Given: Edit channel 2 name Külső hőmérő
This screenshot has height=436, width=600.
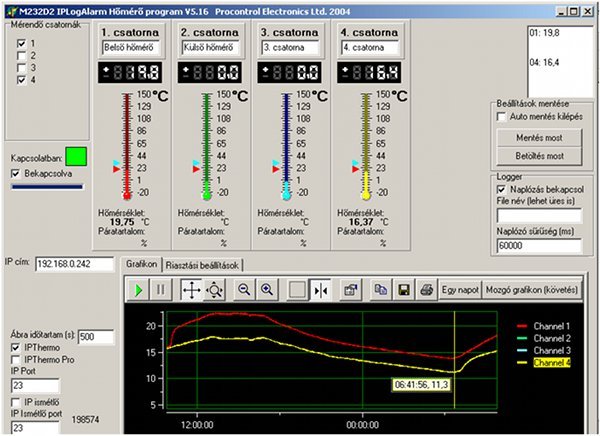Looking at the screenshot, I should pos(210,48).
